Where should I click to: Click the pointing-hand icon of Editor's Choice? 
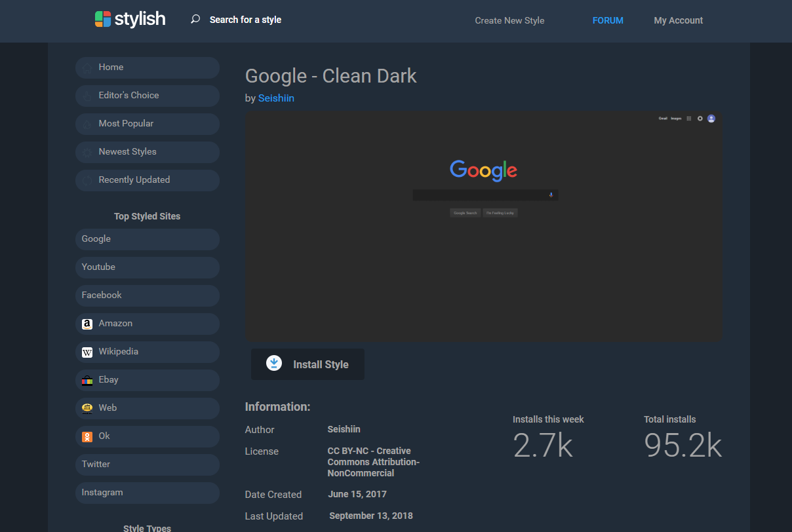pyautogui.click(x=87, y=96)
